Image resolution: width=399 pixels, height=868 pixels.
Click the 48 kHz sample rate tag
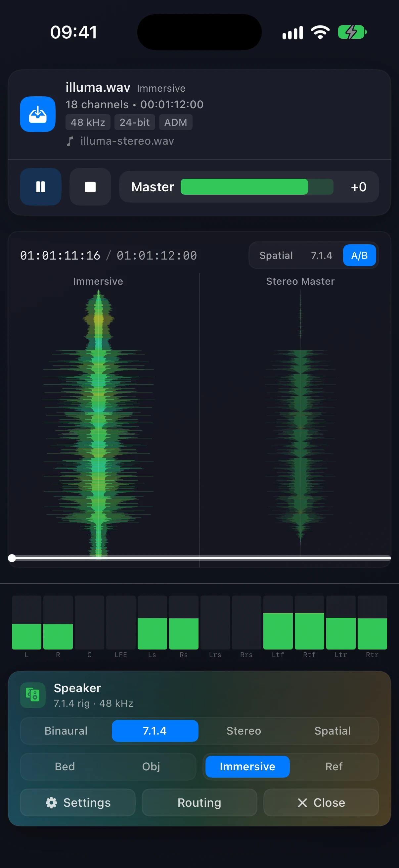pos(88,122)
